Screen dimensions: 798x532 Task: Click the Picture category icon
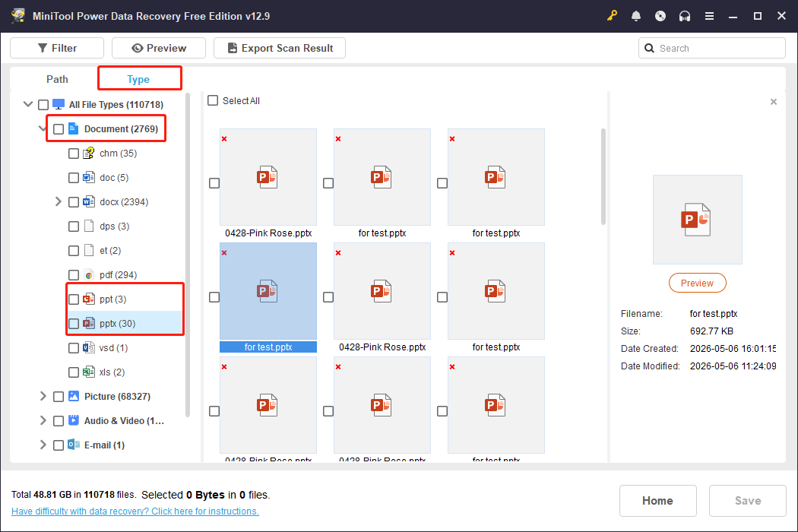(74, 396)
